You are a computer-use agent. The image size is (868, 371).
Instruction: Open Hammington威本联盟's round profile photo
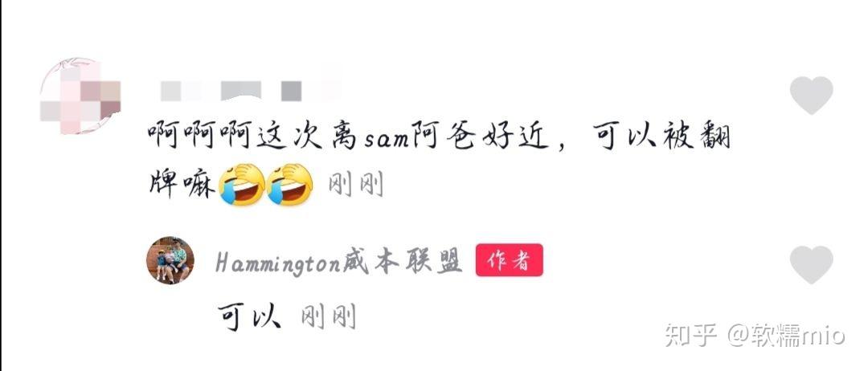[x=170, y=260]
